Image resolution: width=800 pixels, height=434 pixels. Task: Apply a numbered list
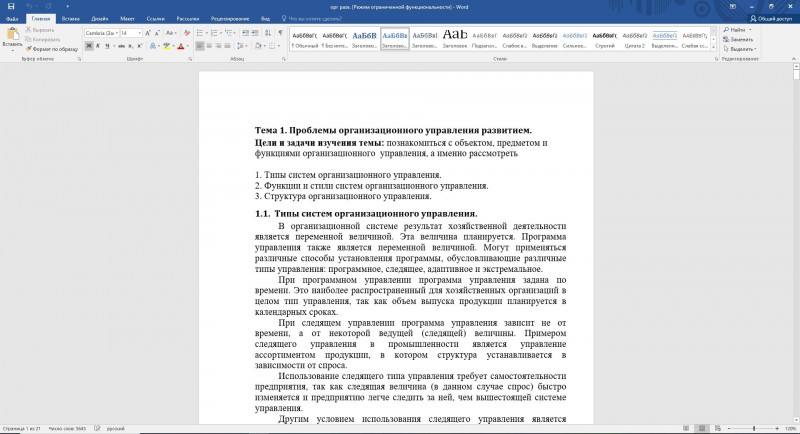(214, 33)
